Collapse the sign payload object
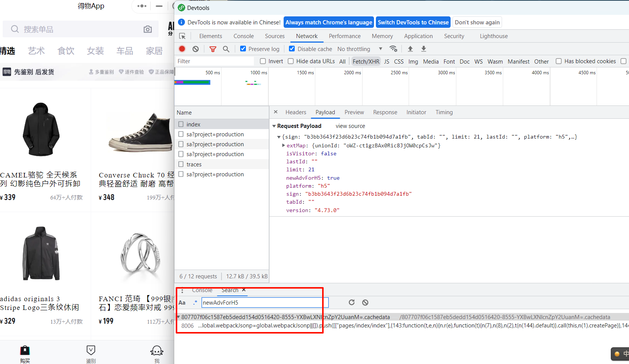629x364 pixels. [x=279, y=137]
